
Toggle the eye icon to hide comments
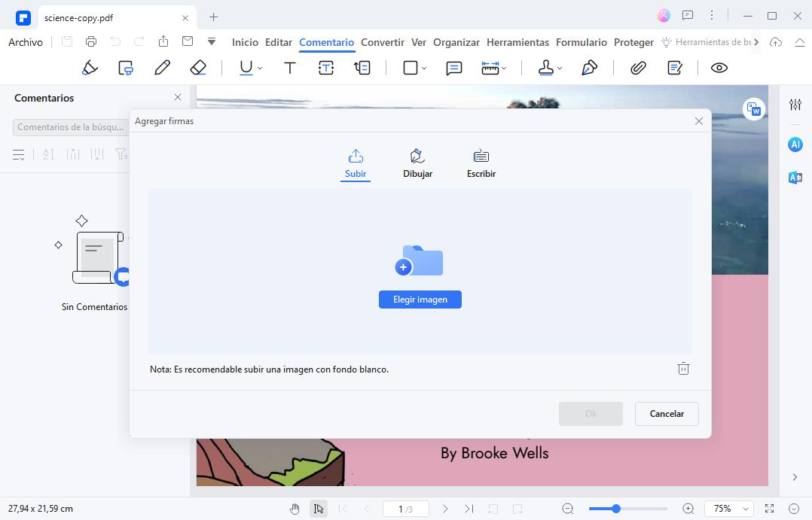(719, 68)
